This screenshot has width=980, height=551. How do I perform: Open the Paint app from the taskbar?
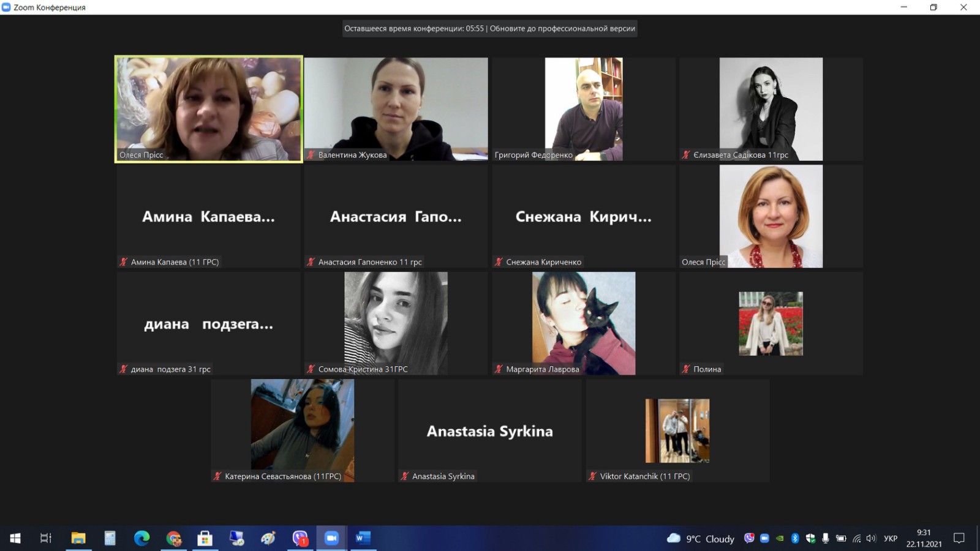point(268,538)
